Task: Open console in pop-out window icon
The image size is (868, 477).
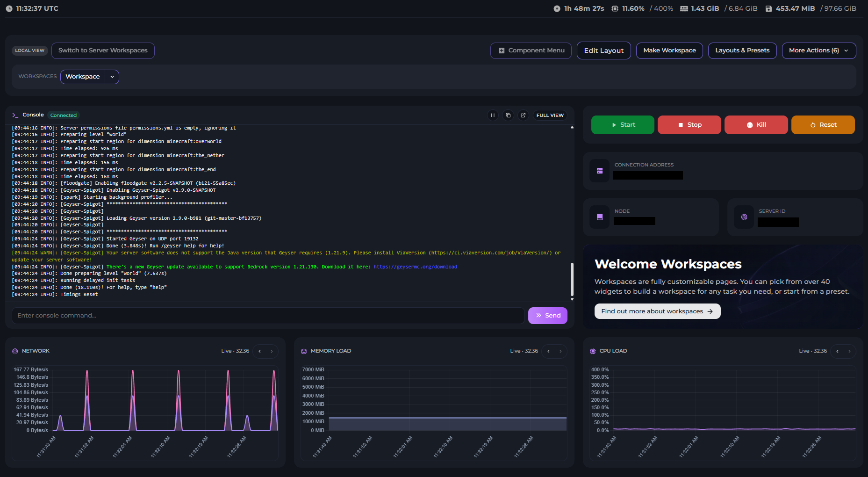Action: click(x=523, y=115)
